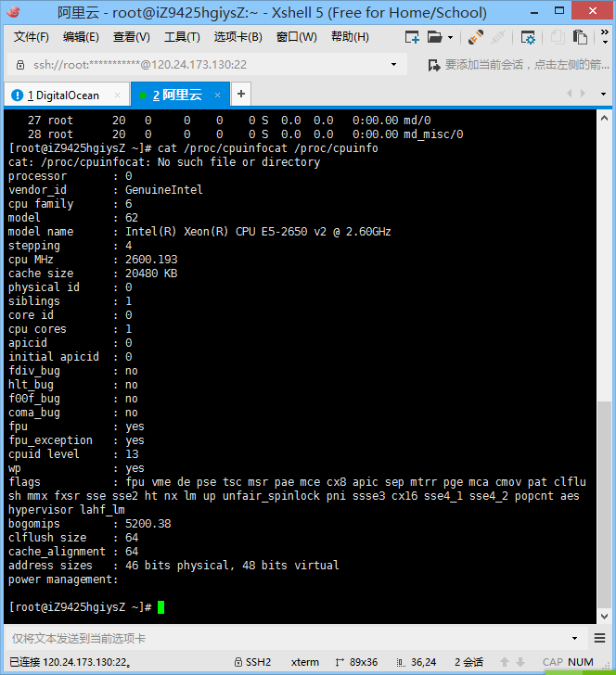Click the terminal prompt cursor block
The width and height of the screenshot is (616, 675).
tap(160, 607)
